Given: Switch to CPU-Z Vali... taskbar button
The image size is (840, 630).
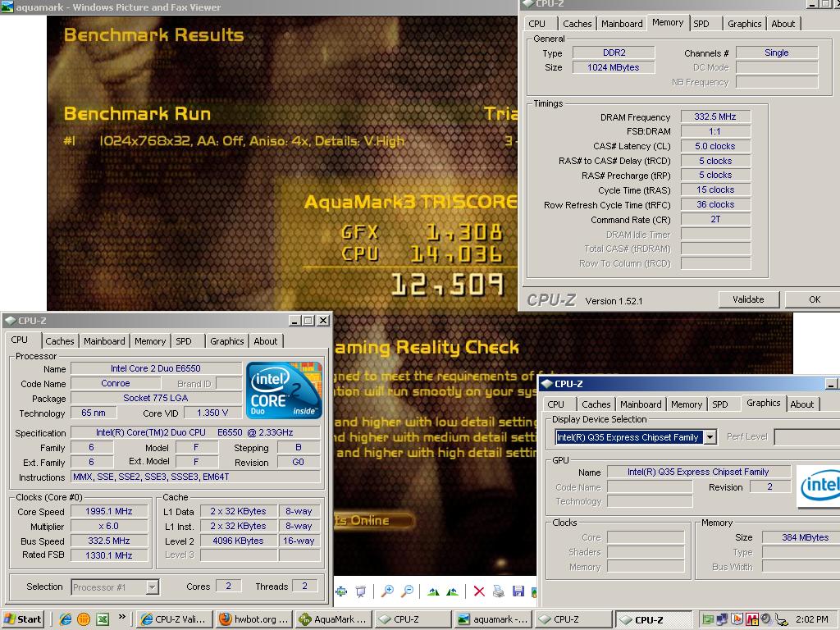Looking at the screenshot, I should coord(174,619).
